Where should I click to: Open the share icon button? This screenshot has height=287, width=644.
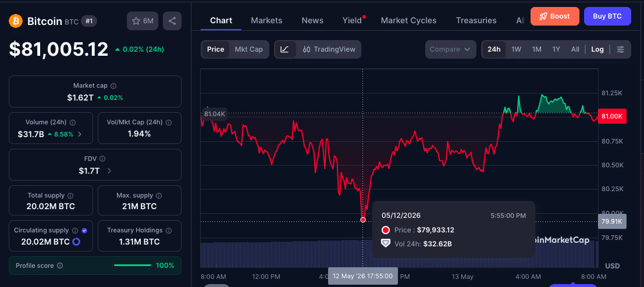point(172,21)
